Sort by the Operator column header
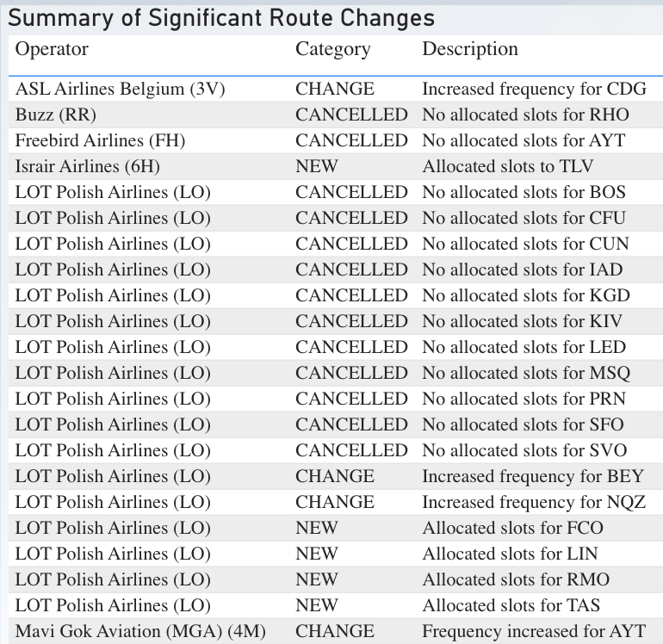The height and width of the screenshot is (644, 663). tap(52, 49)
